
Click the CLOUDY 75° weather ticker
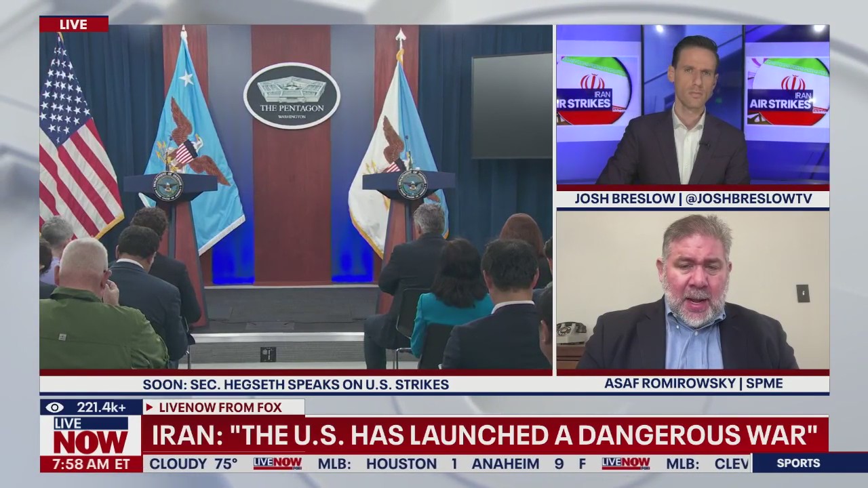click(193, 464)
